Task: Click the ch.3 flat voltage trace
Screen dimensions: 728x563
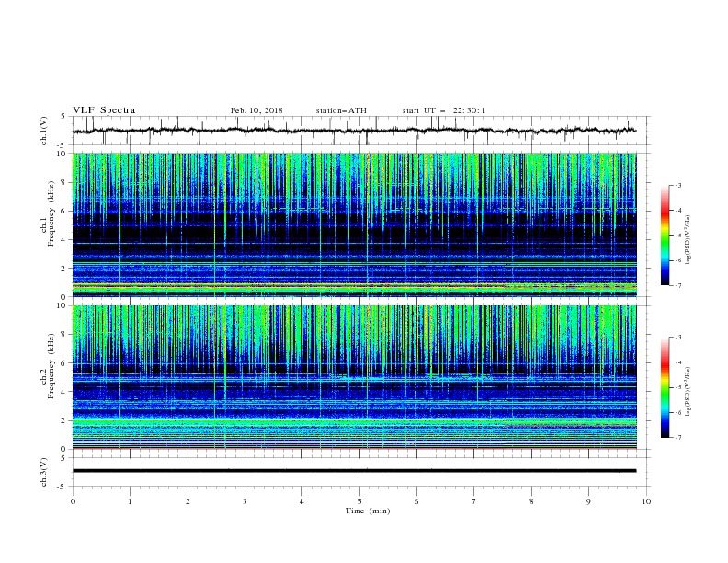Action: 354,471
